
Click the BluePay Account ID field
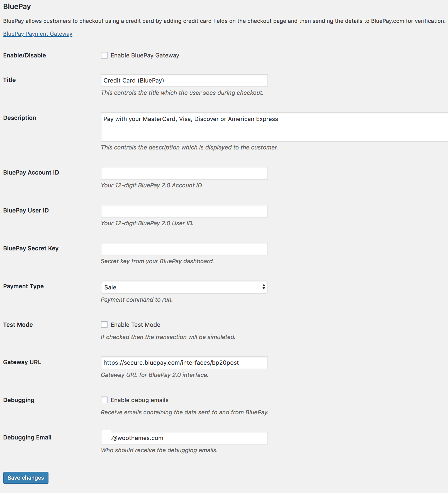(184, 173)
